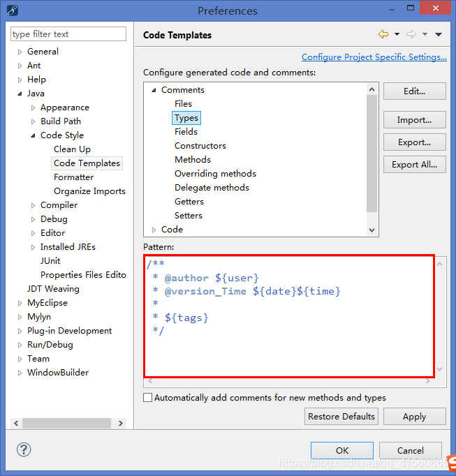Select the Constructors comment template
Screen dimensions: 456x476
[200, 146]
